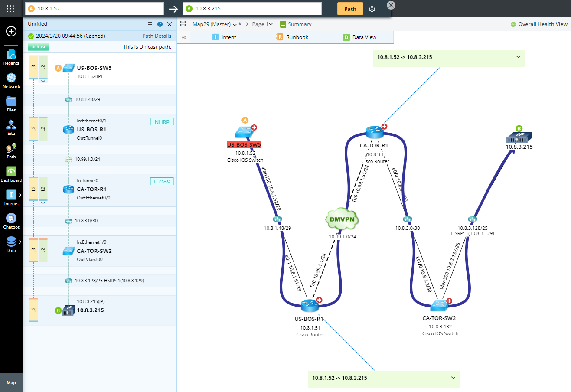Open the Network sidebar icon
The image size is (571, 392).
click(11, 80)
